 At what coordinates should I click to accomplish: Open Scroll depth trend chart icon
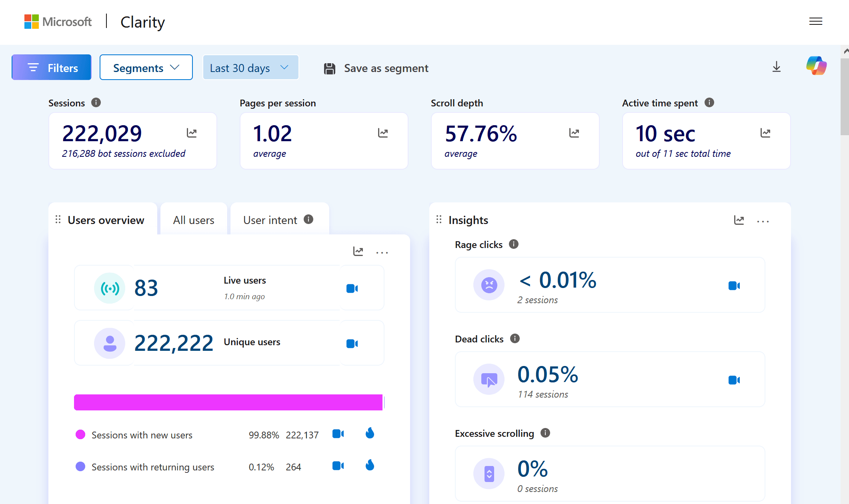point(574,133)
